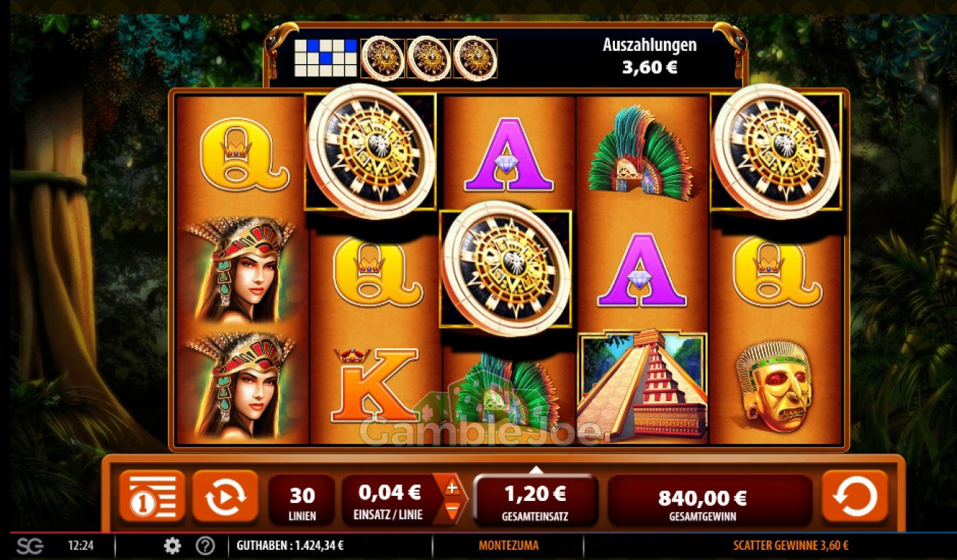This screenshot has height=560, width=957.
Task: Click the Guthaben balance text
Action: coord(290,545)
